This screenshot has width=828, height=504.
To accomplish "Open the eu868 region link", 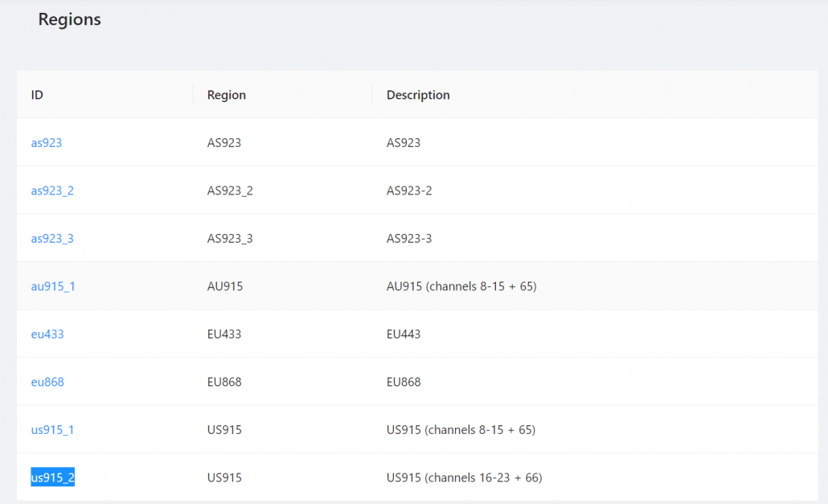I will click(x=47, y=381).
